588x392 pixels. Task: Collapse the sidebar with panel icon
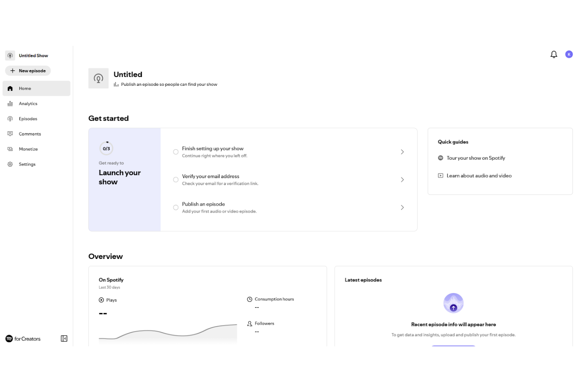(x=64, y=338)
